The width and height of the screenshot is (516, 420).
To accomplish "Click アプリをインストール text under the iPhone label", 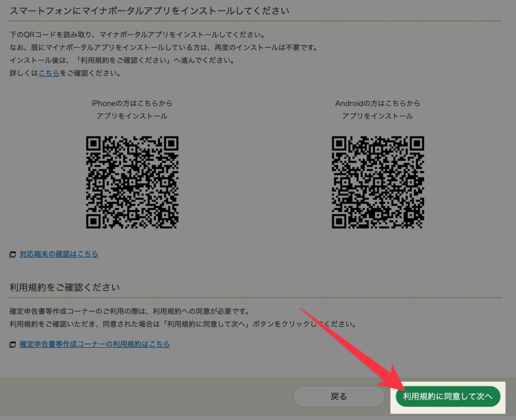I will pos(132,116).
